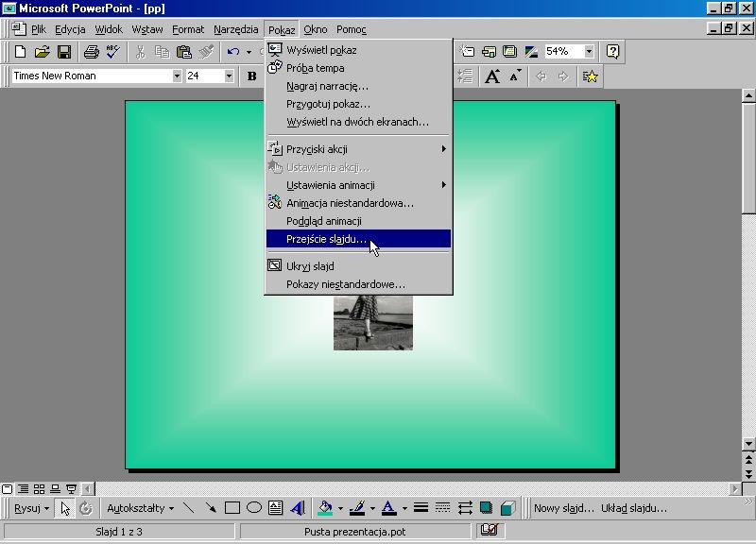Expand font color dropdown arrow
The image size is (756, 544).
404,508
